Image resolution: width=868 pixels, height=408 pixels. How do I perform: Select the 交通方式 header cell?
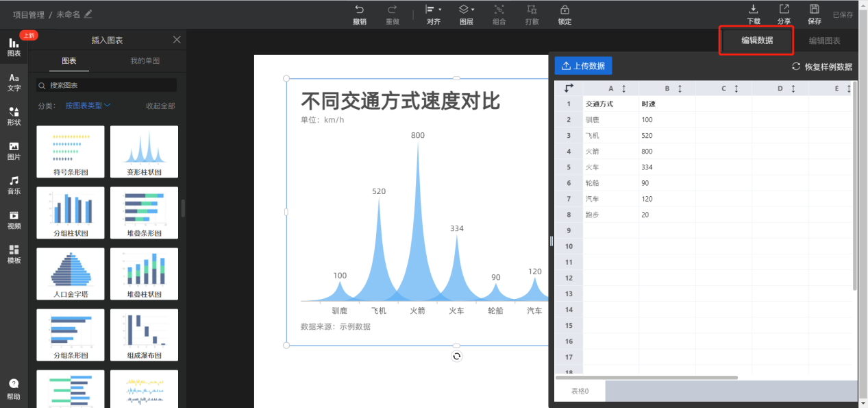(x=611, y=104)
